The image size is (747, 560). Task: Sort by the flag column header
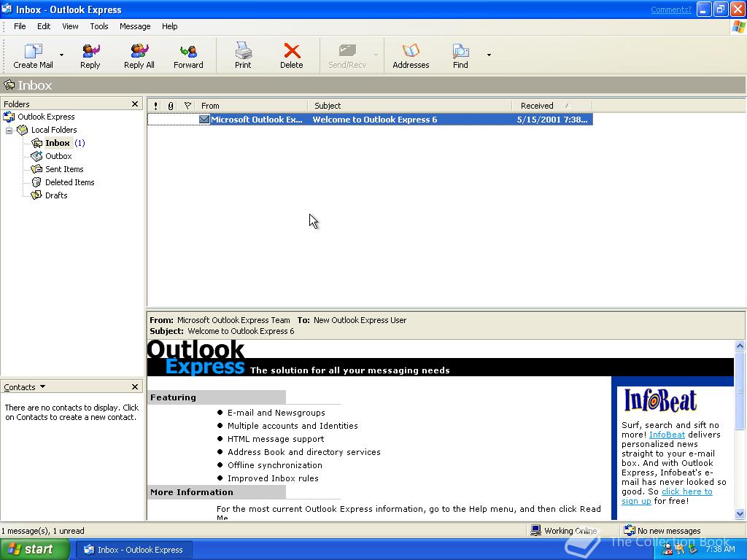[x=187, y=106]
